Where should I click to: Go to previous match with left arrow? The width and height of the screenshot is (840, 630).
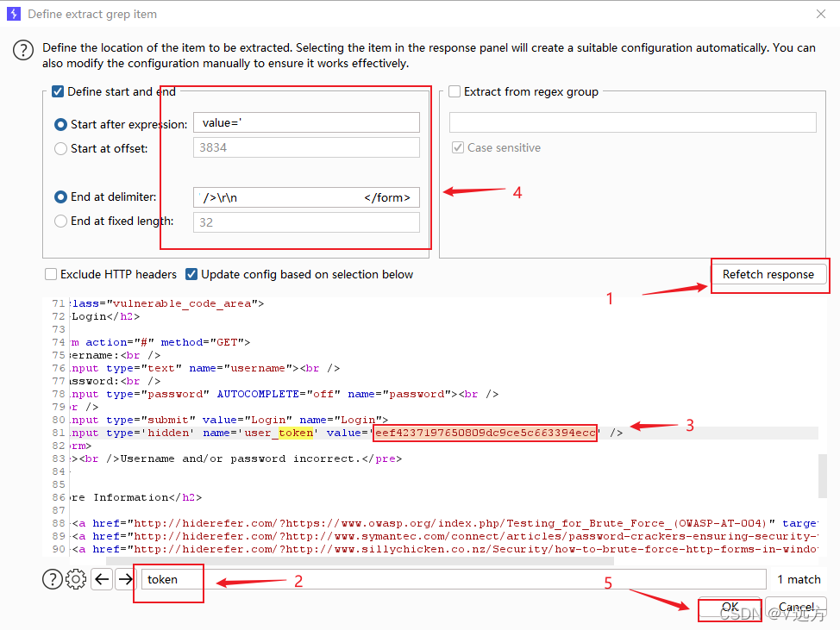(x=102, y=579)
